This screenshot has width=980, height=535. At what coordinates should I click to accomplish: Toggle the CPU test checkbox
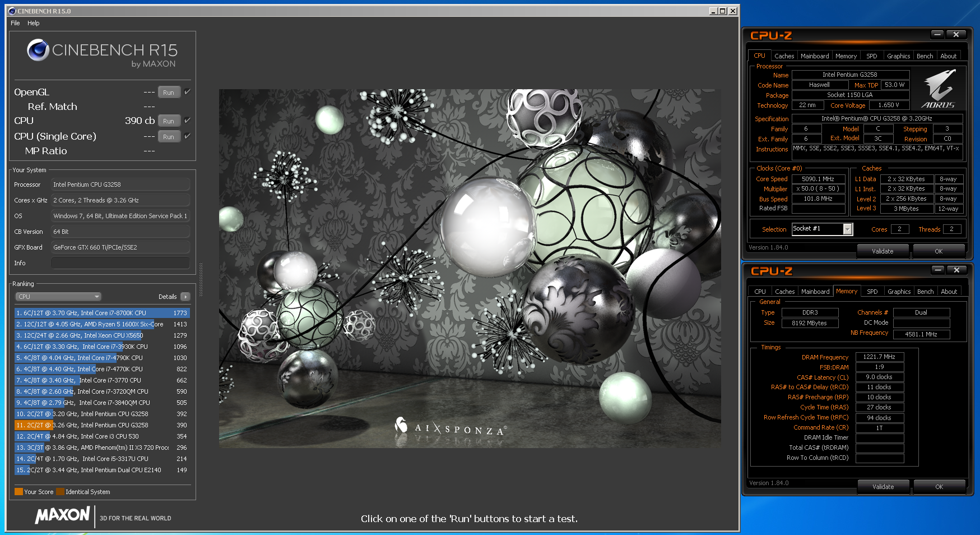pyautogui.click(x=187, y=120)
